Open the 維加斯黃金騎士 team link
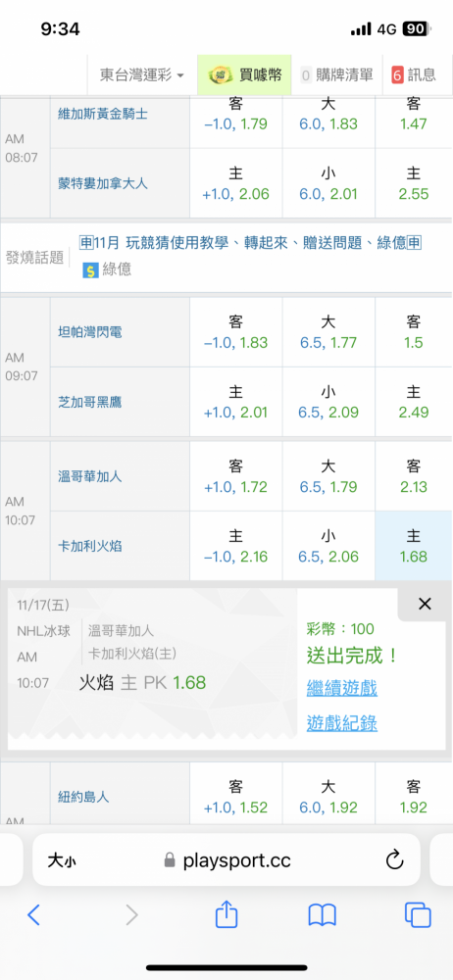The image size is (453, 980). tap(103, 115)
